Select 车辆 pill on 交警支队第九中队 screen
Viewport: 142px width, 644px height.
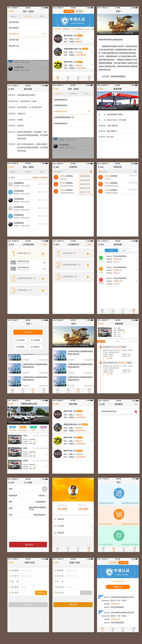pos(33,427)
